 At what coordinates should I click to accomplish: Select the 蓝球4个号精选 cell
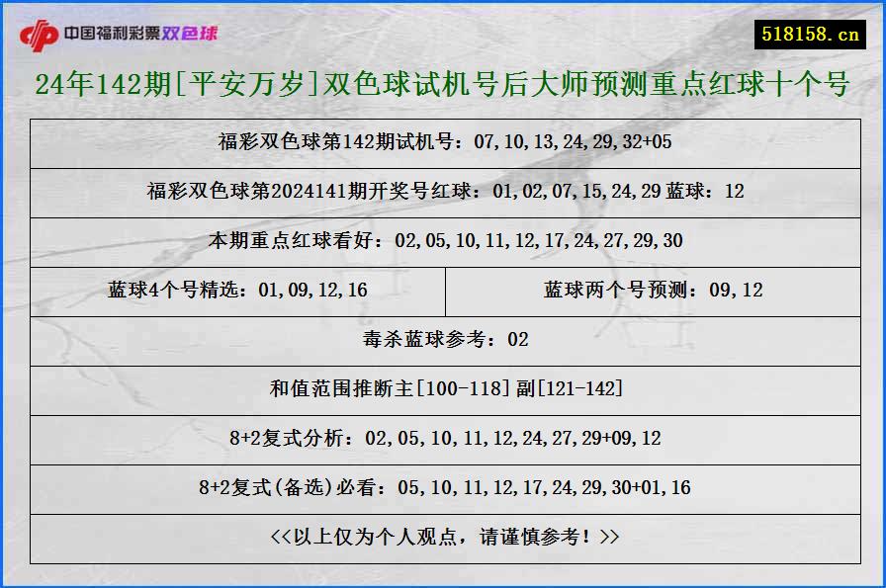[236, 291]
